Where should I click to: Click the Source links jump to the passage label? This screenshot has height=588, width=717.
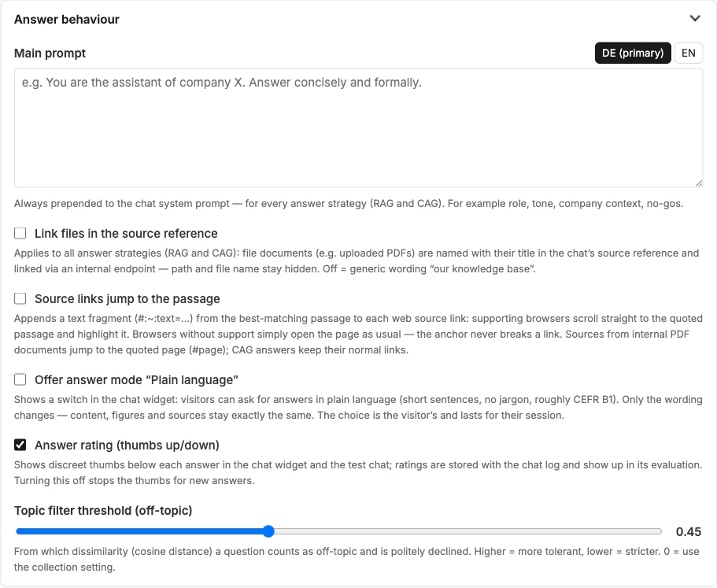pos(128,298)
